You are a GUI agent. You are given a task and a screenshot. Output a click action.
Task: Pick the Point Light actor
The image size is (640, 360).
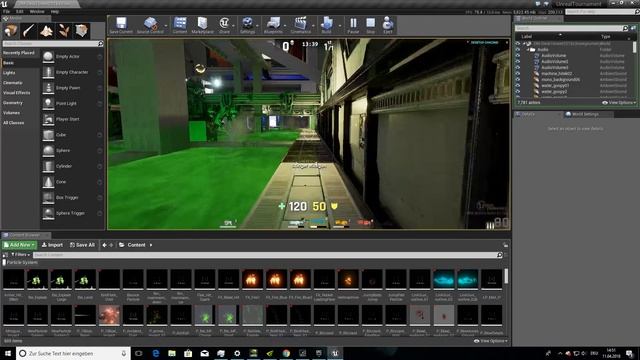(x=72, y=104)
